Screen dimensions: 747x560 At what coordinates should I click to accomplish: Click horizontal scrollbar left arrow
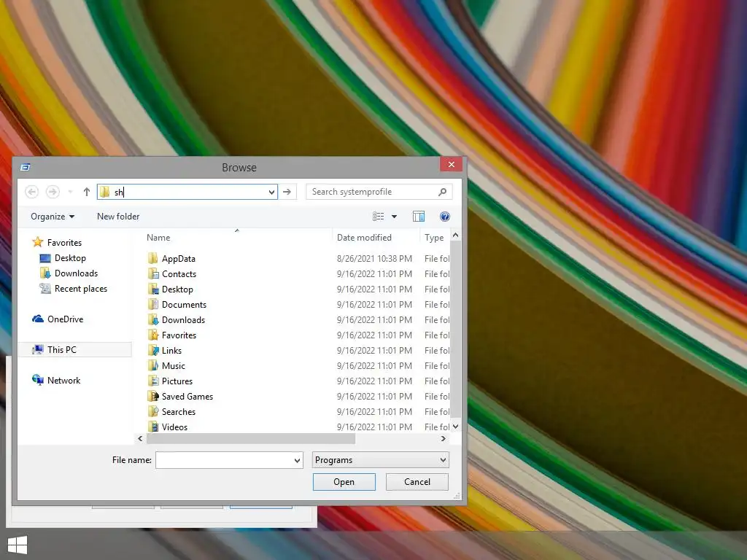pyautogui.click(x=140, y=438)
